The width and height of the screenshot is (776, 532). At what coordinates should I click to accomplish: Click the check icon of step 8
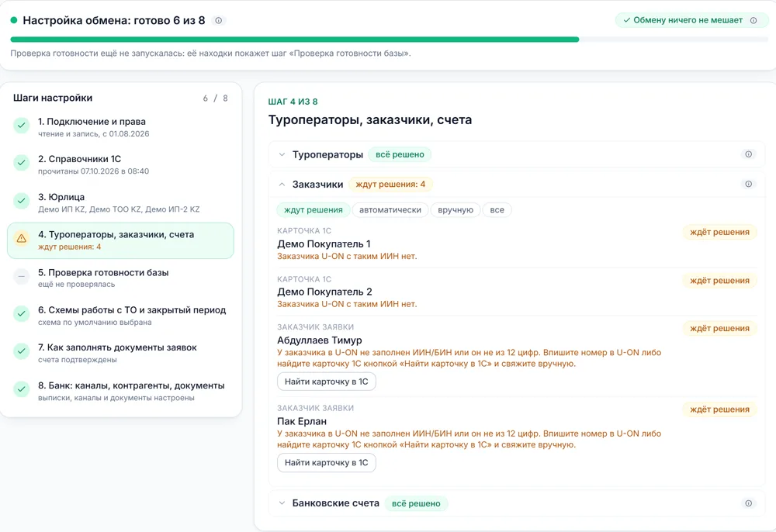click(x=21, y=389)
